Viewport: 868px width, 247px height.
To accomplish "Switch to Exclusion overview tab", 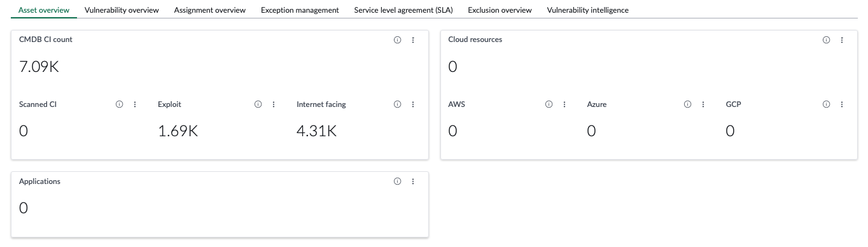I will [500, 10].
